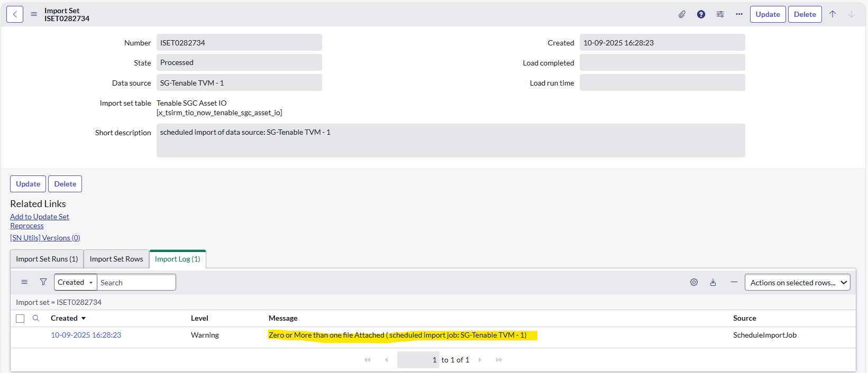Click the ScheduleImportJob source cell

tap(765, 335)
